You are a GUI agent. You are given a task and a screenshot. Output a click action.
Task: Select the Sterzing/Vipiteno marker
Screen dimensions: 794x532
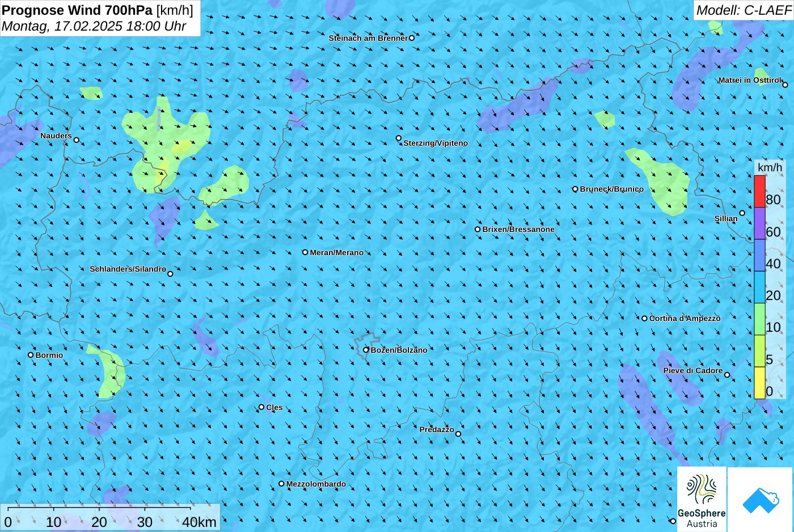[x=399, y=138]
